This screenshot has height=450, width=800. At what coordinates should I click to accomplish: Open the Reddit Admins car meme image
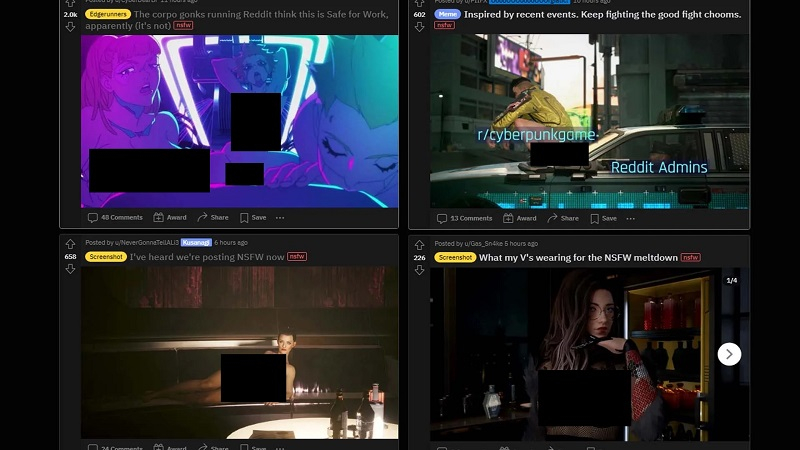590,120
